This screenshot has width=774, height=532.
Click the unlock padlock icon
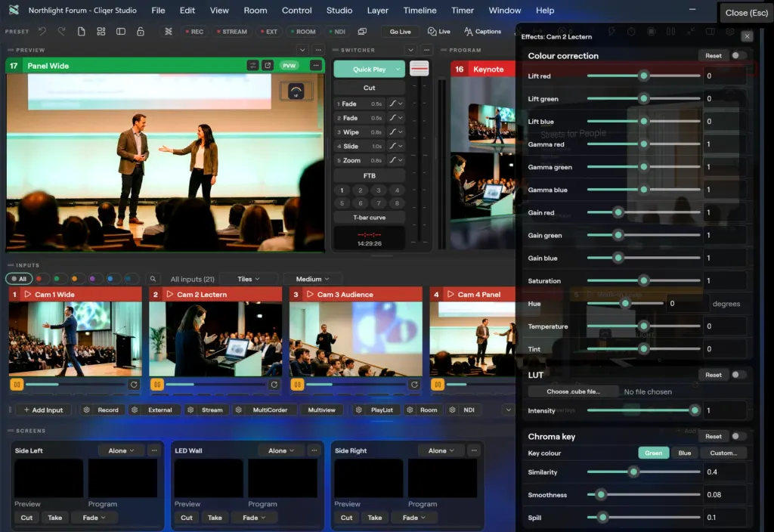tap(140, 31)
